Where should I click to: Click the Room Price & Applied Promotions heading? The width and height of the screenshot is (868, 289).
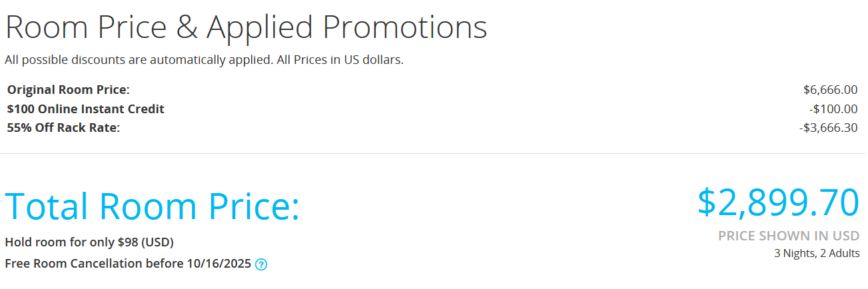(246, 27)
